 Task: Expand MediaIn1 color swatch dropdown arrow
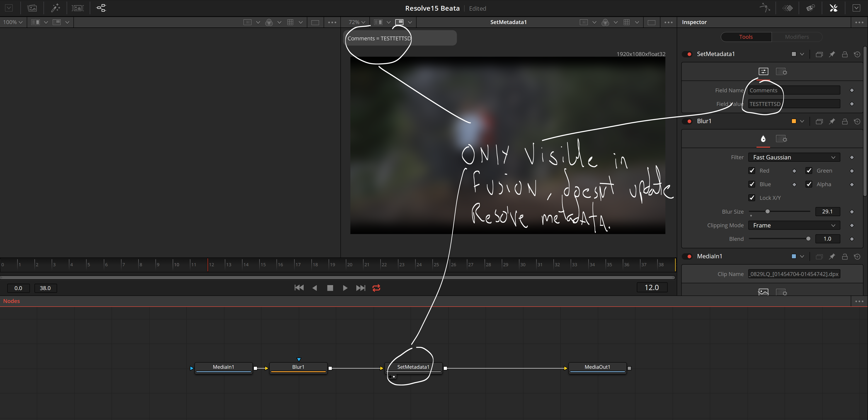pos(802,256)
